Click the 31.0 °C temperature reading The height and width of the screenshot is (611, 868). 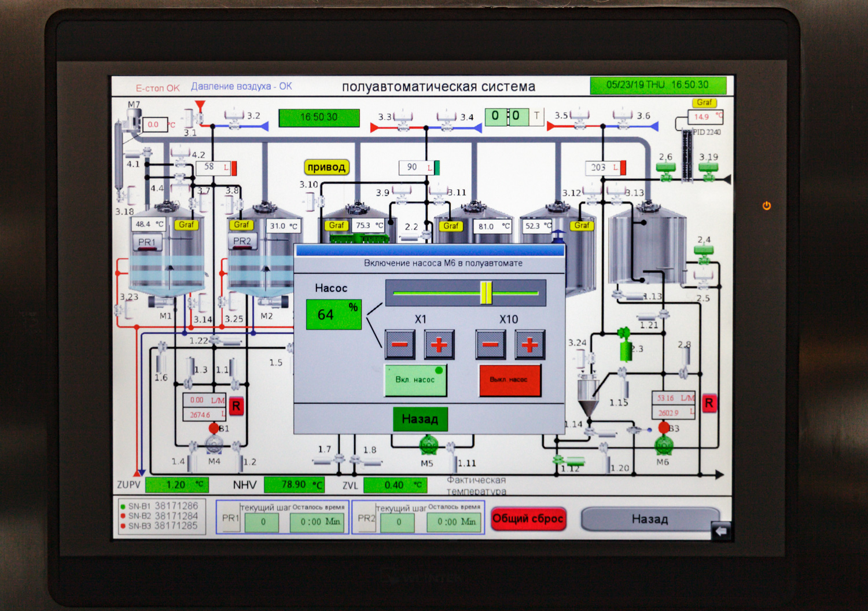[284, 226]
